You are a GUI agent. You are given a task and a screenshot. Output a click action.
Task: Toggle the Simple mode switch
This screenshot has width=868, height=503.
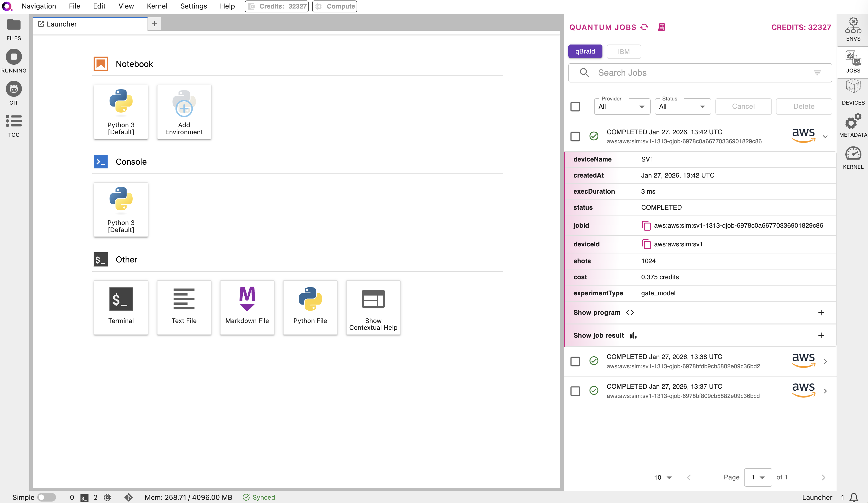pos(46,497)
